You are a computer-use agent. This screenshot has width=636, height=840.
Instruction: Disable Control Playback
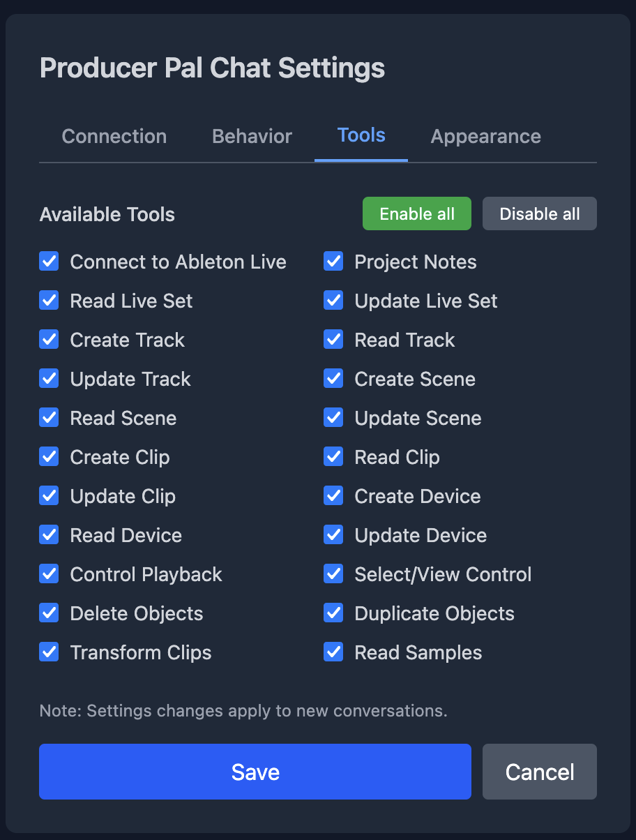(49, 574)
